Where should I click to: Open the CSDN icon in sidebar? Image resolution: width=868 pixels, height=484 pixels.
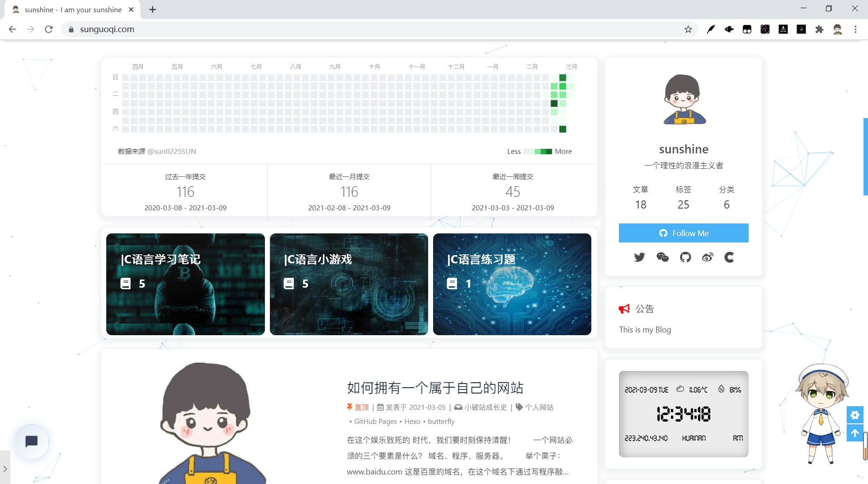(x=729, y=257)
